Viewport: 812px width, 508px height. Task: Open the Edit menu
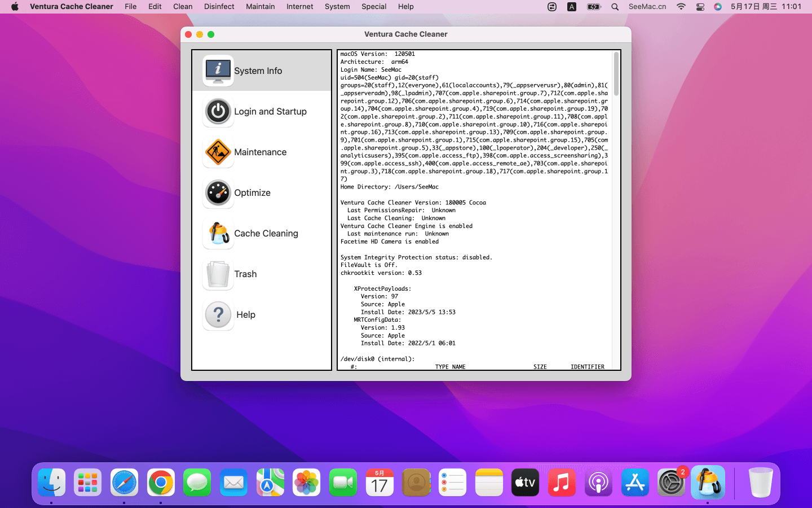[x=155, y=7]
